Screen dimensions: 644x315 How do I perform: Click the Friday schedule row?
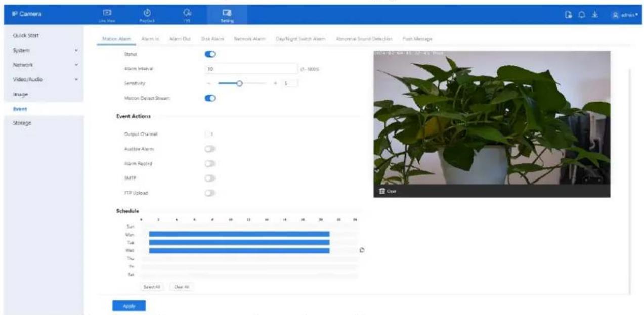pyautogui.click(x=249, y=266)
